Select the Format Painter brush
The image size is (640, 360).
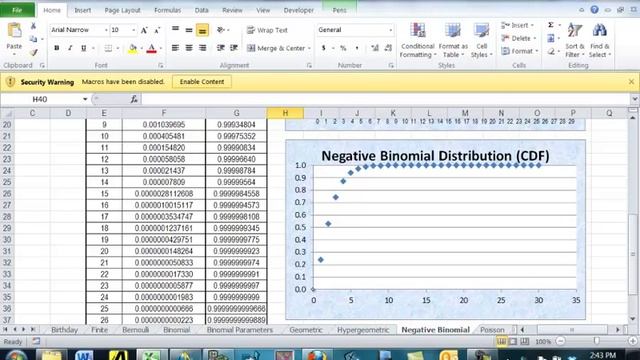tap(33, 52)
